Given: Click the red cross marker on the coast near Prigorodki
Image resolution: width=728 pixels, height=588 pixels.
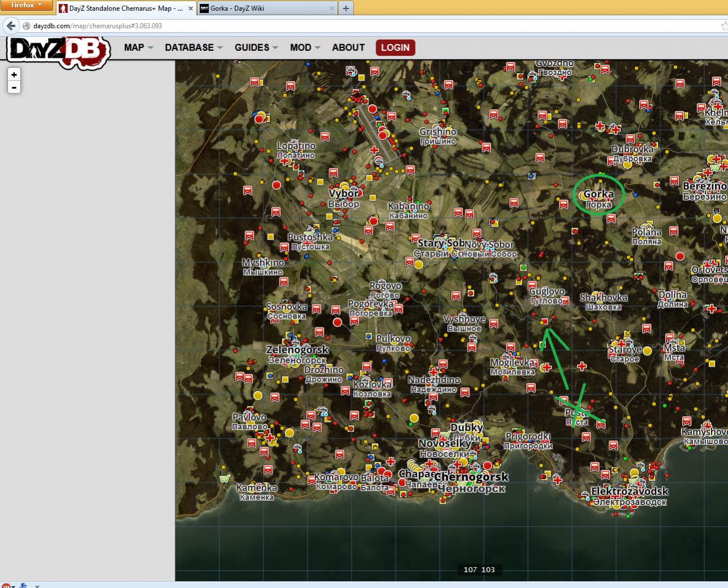Looking at the screenshot, I should click(x=557, y=480).
